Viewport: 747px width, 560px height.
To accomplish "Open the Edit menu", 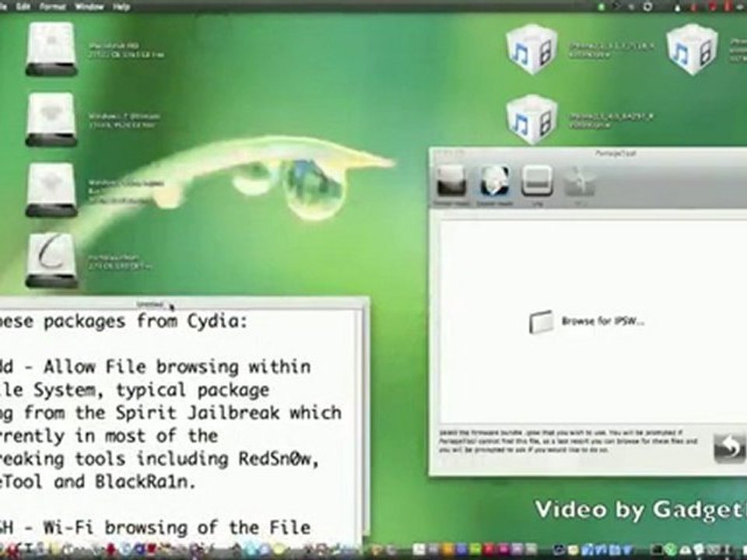I will pyautogui.click(x=23, y=7).
